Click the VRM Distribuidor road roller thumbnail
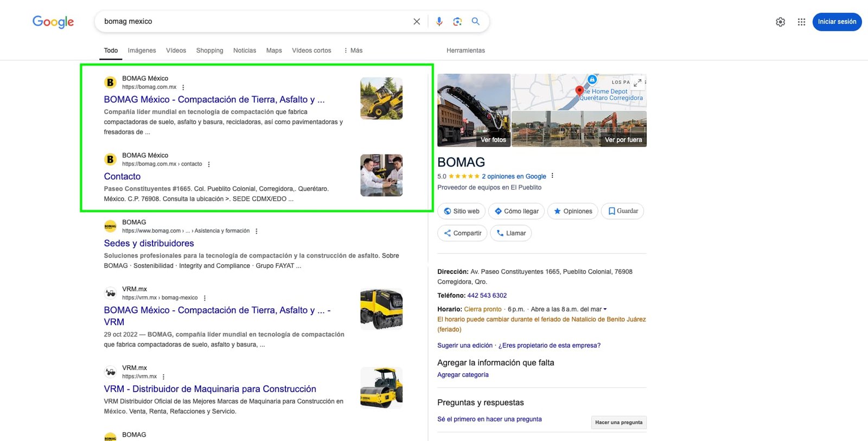 pyautogui.click(x=381, y=388)
